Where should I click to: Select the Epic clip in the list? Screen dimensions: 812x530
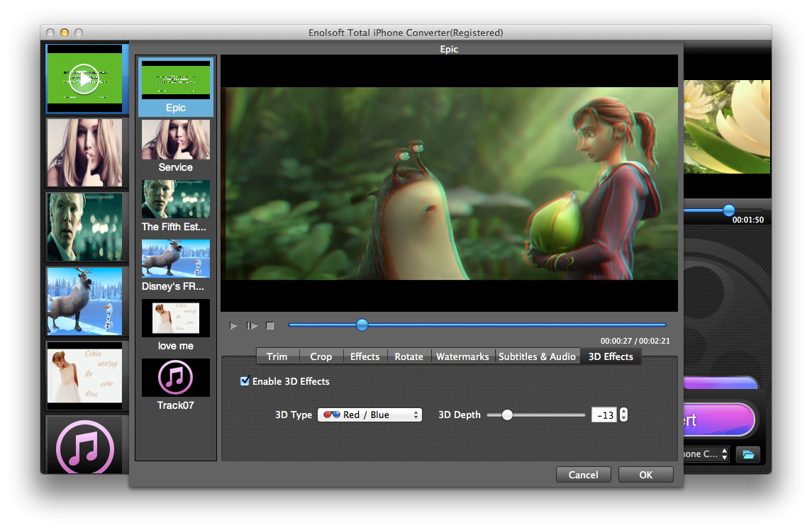point(176,86)
